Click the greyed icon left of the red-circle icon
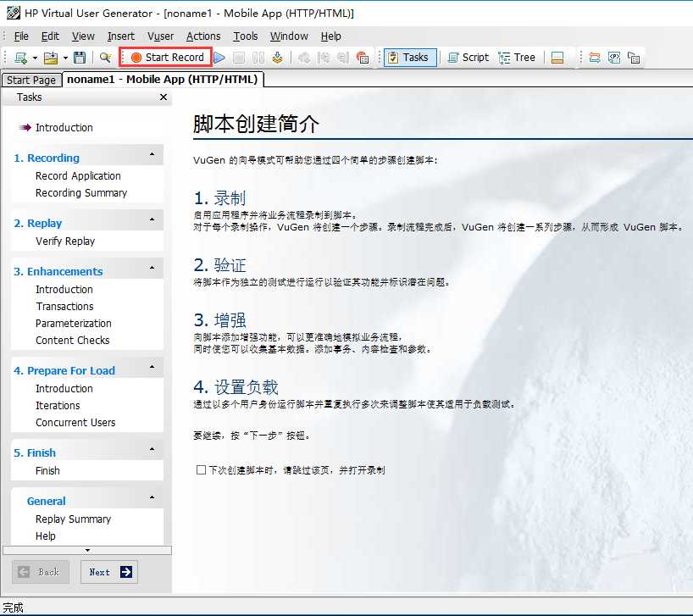693x616 pixels. point(343,58)
